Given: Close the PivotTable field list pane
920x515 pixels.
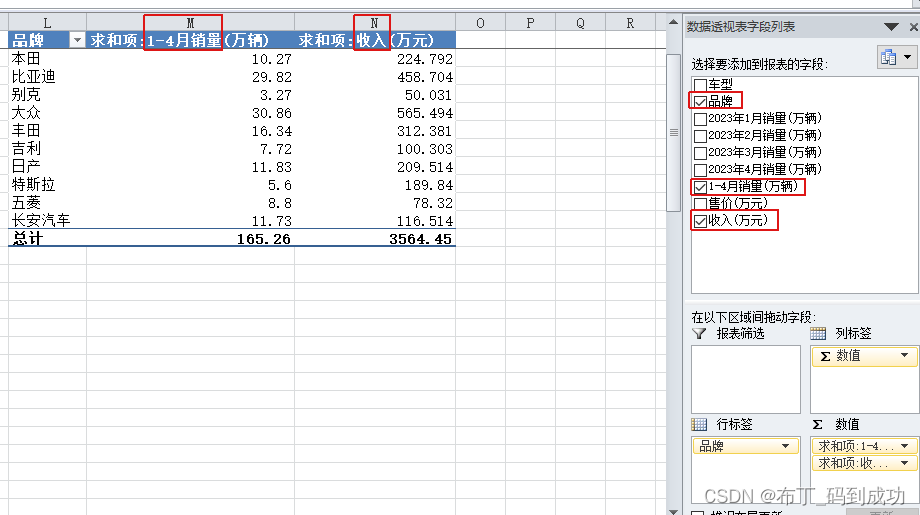Looking at the screenshot, I should 914,27.
